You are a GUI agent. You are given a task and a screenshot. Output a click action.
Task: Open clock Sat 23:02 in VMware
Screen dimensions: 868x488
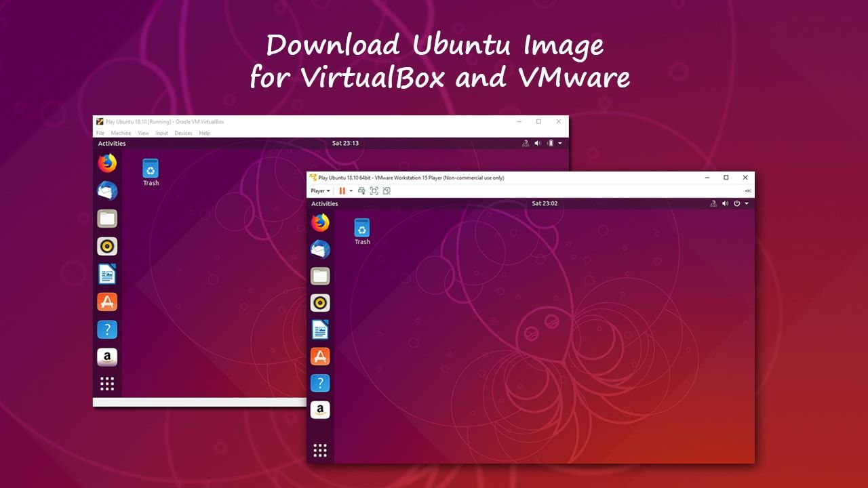point(545,203)
